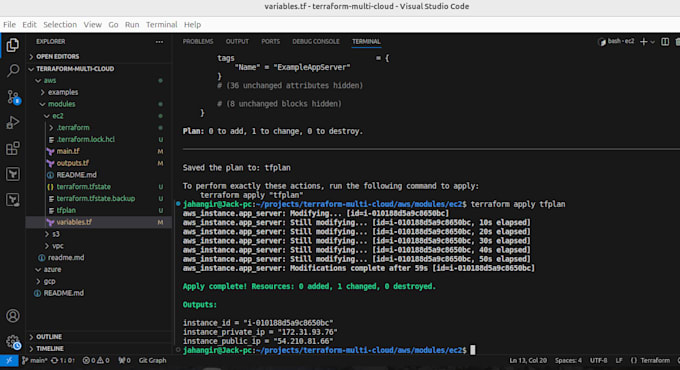Expand the gcp folder
Image resolution: width=680 pixels, height=370 pixels.
point(49,281)
